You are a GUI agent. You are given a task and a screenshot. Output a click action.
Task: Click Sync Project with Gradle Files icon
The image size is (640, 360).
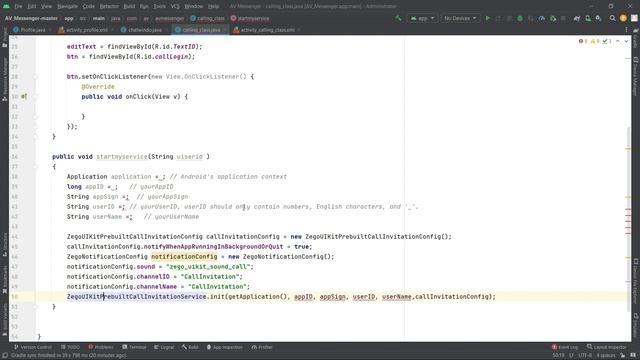[x=577, y=18]
